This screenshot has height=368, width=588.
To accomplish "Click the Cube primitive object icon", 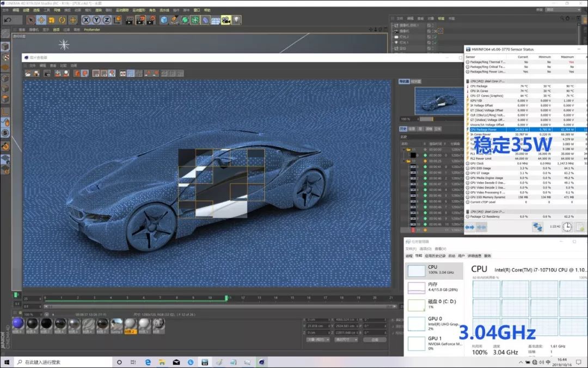I will pyautogui.click(x=164, y=20).
